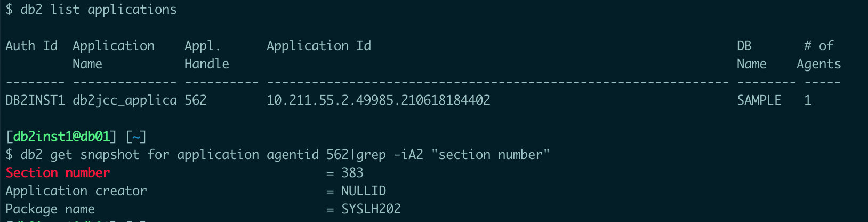Screen dimensions: 868x222
Task: Click the SYSLH202 package name value
Action: coord(371,209)
